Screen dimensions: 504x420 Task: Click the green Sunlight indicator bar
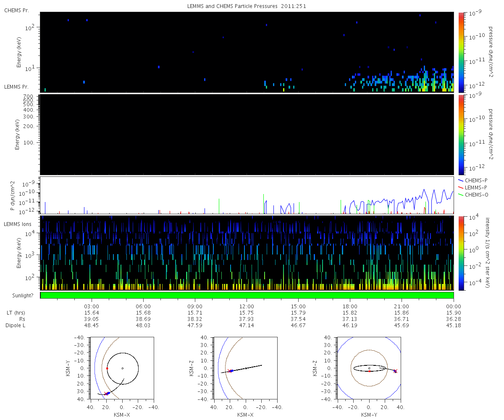click(x=247, y=295)
